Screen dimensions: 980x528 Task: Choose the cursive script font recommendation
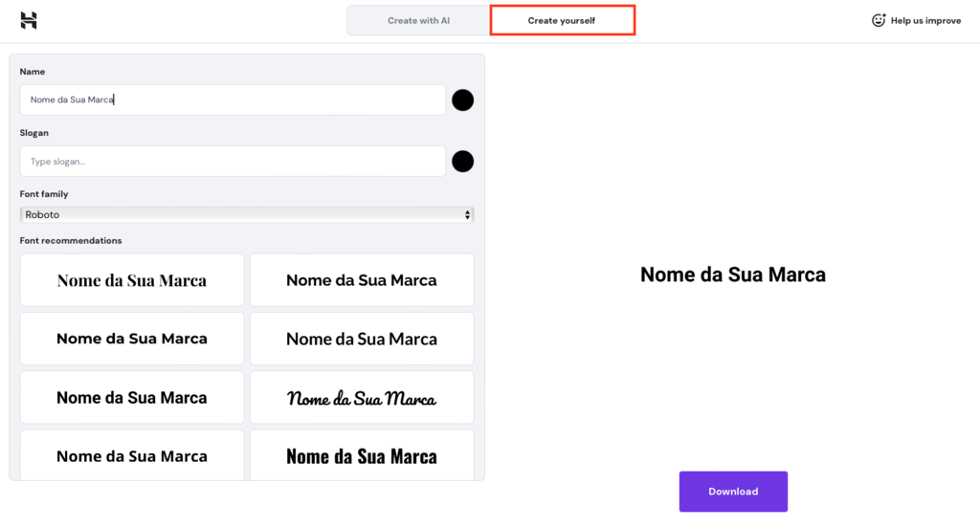362,397
